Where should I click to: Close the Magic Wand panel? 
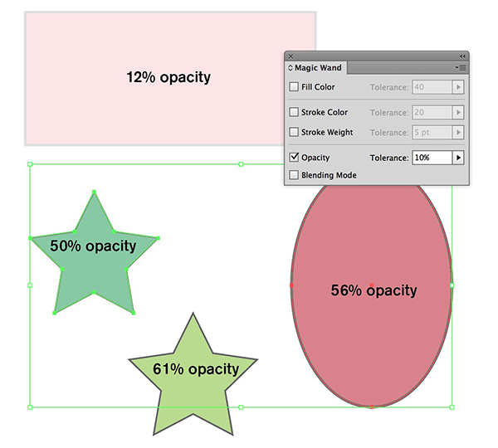pos(290,56)
